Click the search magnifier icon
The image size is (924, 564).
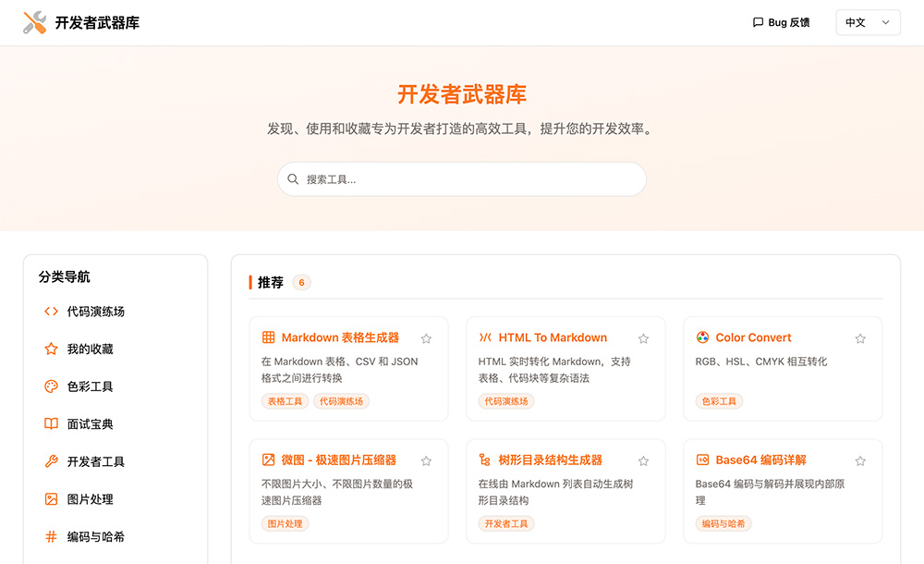(x=293, y=178)
